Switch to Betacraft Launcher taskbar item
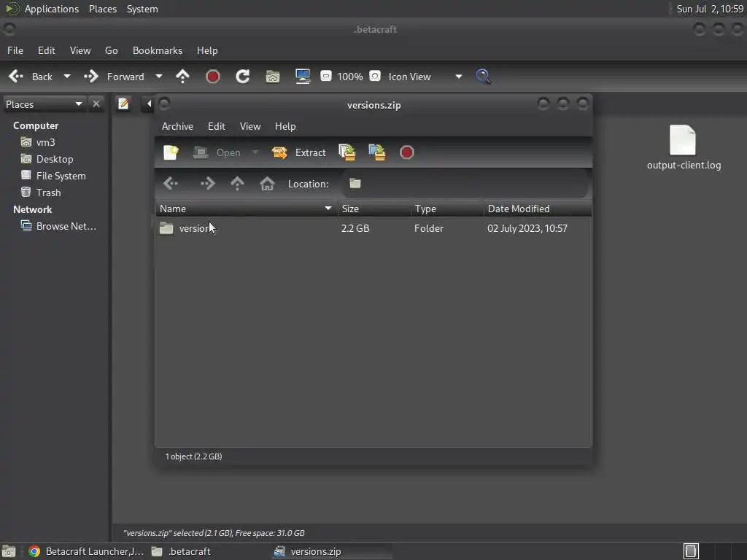Screen dimensions: 747x560 [x=86, y=551]
